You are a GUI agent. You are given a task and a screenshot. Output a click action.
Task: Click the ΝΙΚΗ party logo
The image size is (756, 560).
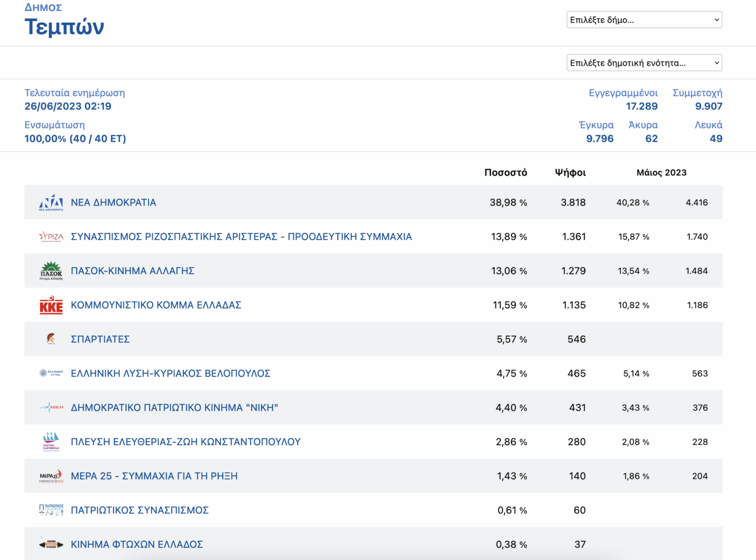click(x=51, y=407)
